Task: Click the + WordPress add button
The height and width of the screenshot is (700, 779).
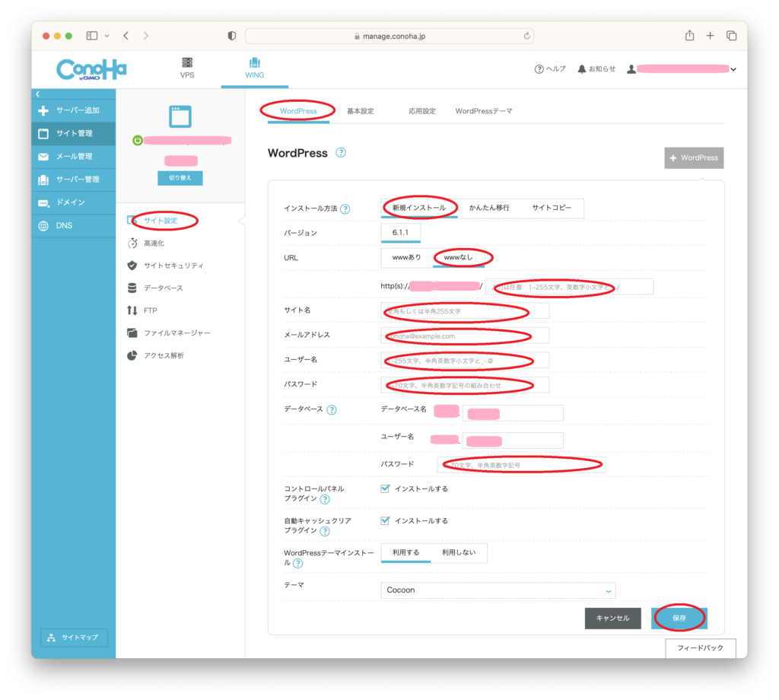Action: tap(694, 158)
